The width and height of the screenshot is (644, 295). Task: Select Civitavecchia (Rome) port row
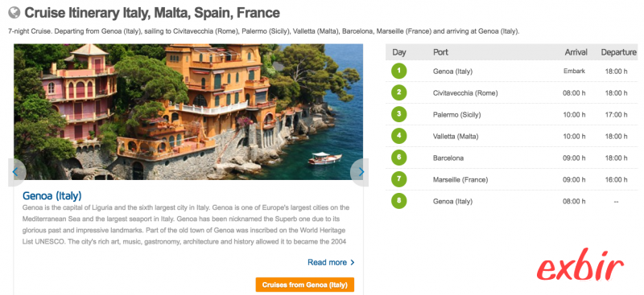[x=511, y=93]
